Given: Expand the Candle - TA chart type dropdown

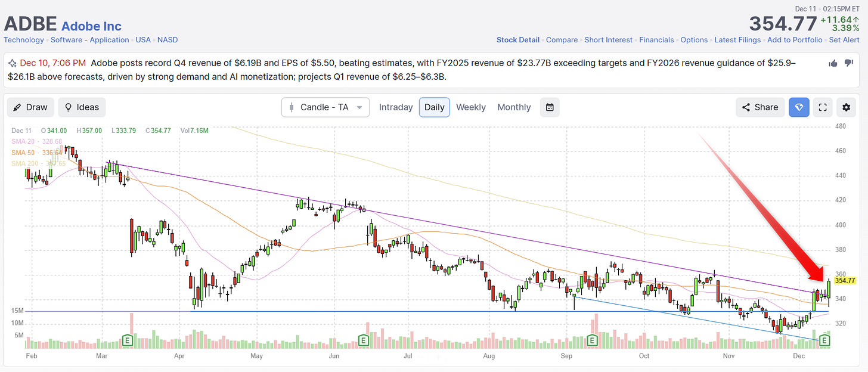Looking at the screenshot, I should (325, 107).
